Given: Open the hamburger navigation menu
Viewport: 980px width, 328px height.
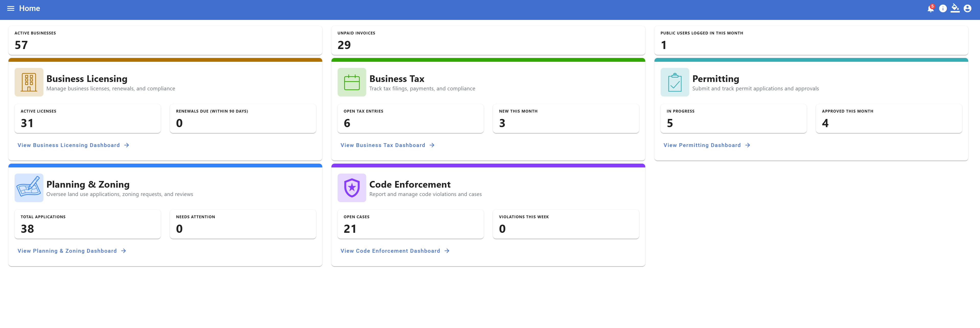Looking at the screenshot, I should tap(11, 8).
